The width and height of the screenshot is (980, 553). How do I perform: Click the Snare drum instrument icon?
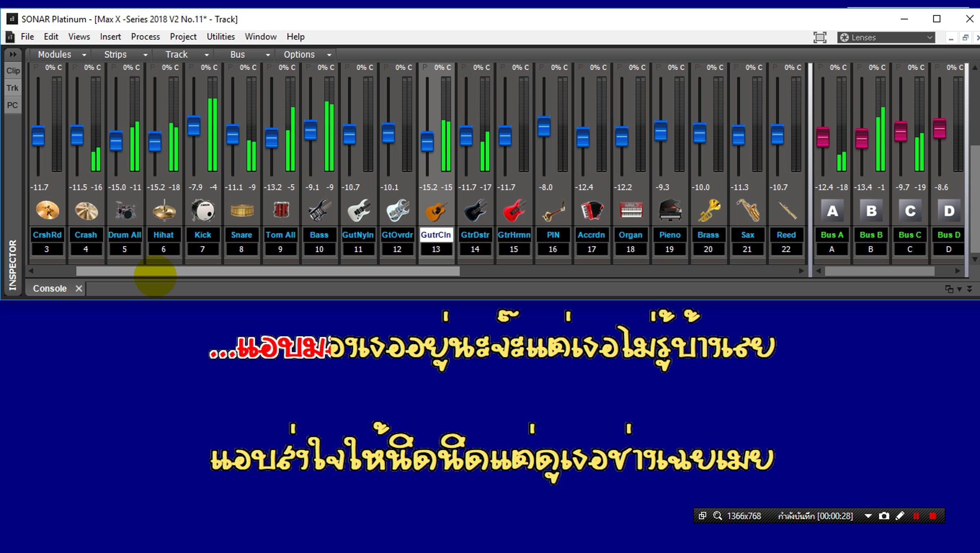[x=242, y=211]
